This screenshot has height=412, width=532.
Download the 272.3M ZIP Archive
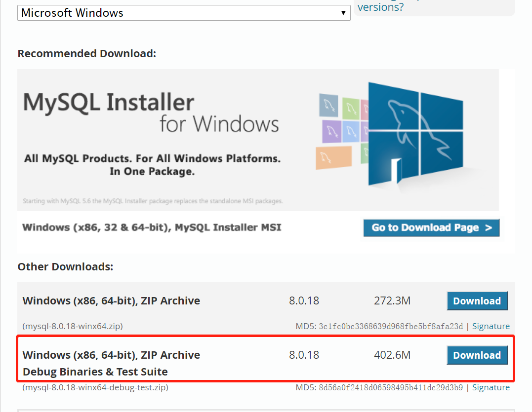[477, 301]
